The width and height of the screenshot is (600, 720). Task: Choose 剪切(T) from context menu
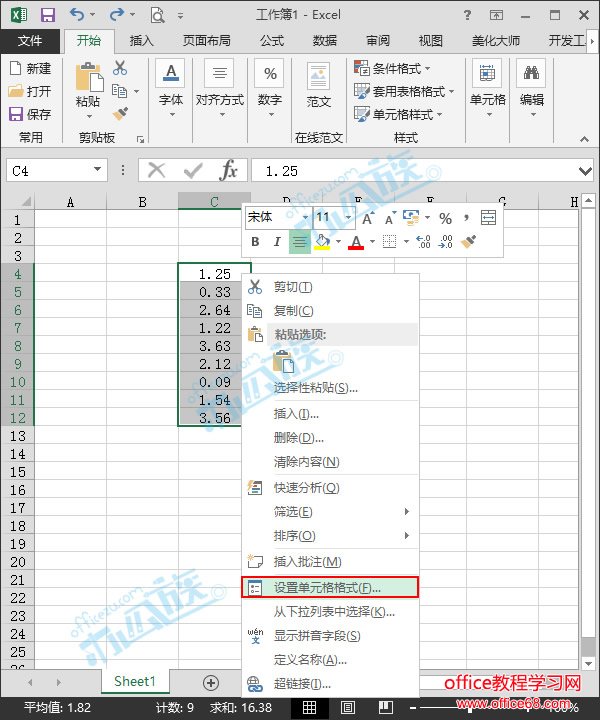tap(331, 287)
